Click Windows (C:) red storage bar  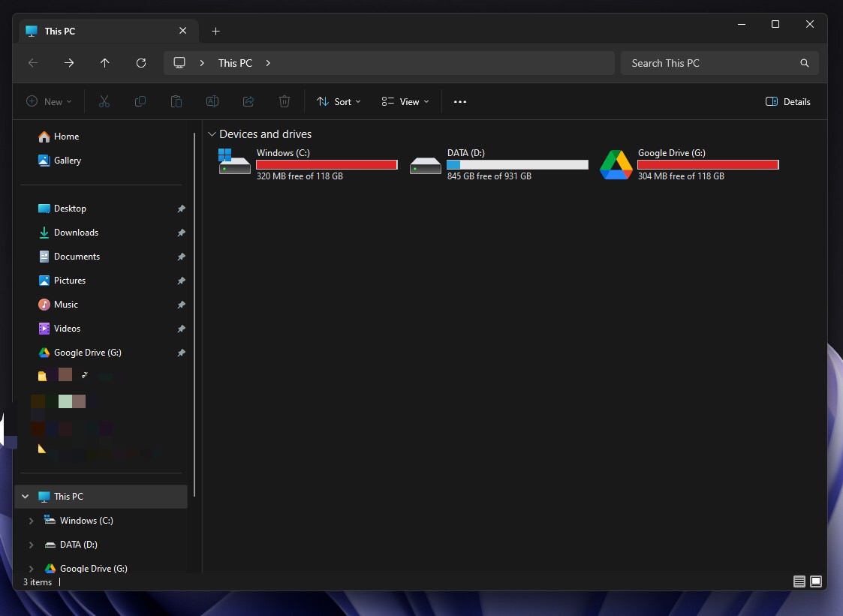click(327, 164)
